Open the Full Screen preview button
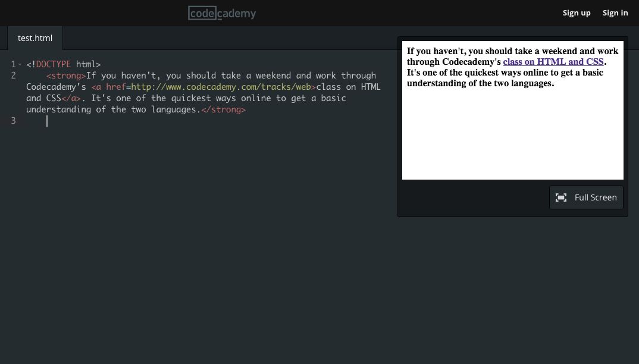The image size is (639, 364). click(x=586, y=197)
